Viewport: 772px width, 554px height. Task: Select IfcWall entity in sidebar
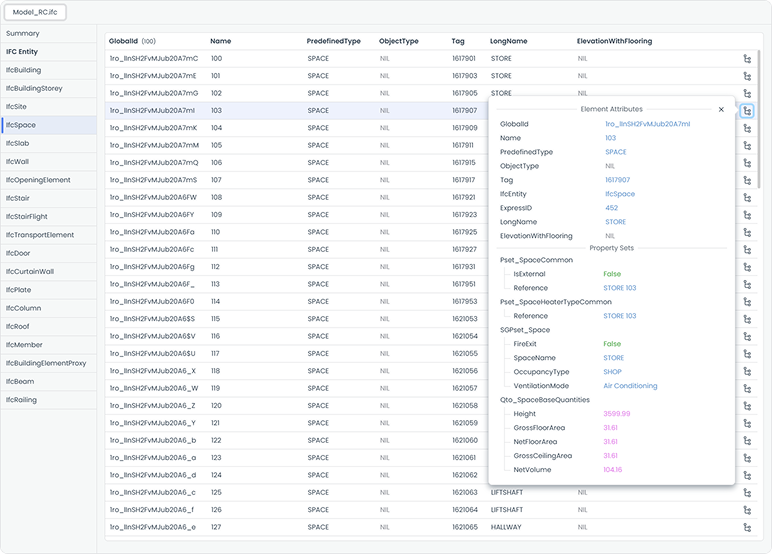18,161
